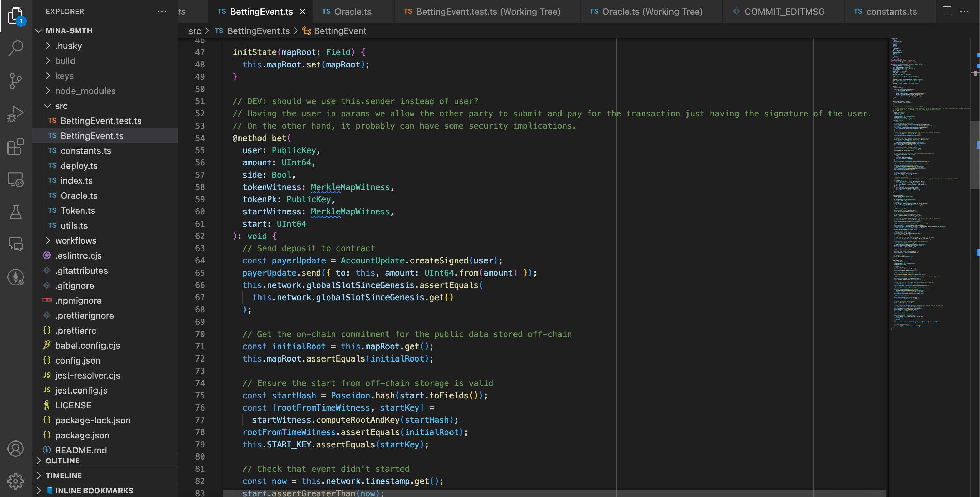This screenshot has height=497, width=980.
Task: Switch to the Oracle.ts tab
Action: tap(353, 12)
